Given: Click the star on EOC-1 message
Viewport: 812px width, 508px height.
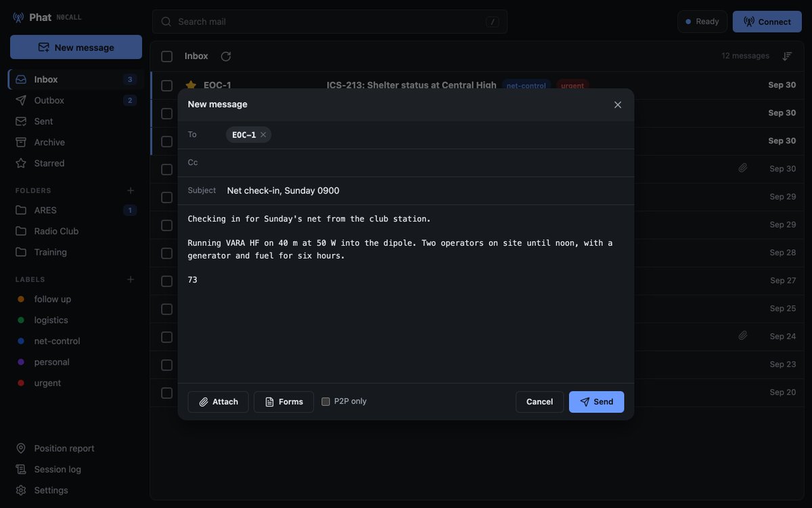Looking at the screenshot, I should tap(191, 85).
